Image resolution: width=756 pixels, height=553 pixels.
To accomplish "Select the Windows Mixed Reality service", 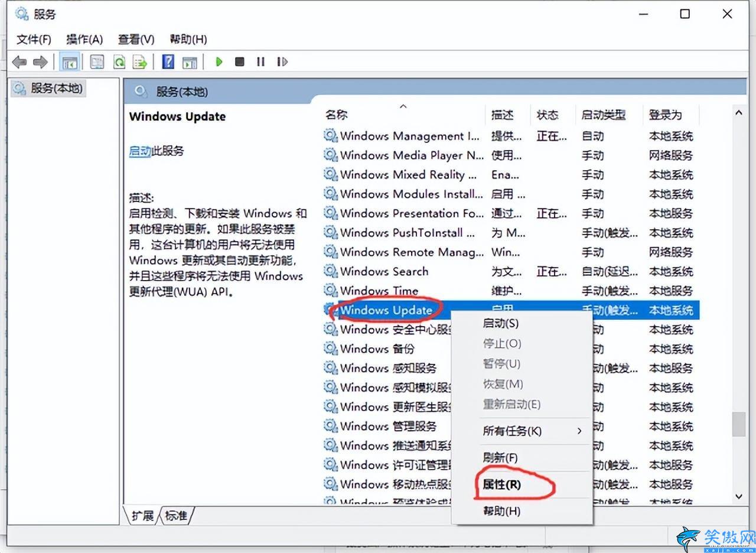I will click(511, 175).
